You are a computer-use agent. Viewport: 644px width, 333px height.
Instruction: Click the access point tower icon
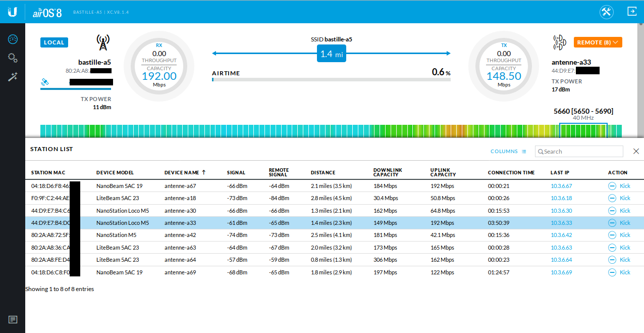click(103, 43)
